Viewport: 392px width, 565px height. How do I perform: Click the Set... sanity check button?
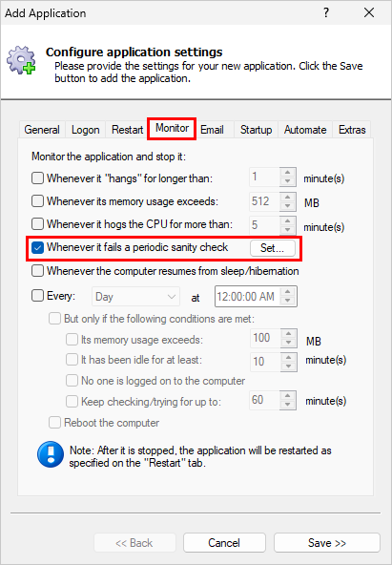pyautogui.click(x=273, y=248)
